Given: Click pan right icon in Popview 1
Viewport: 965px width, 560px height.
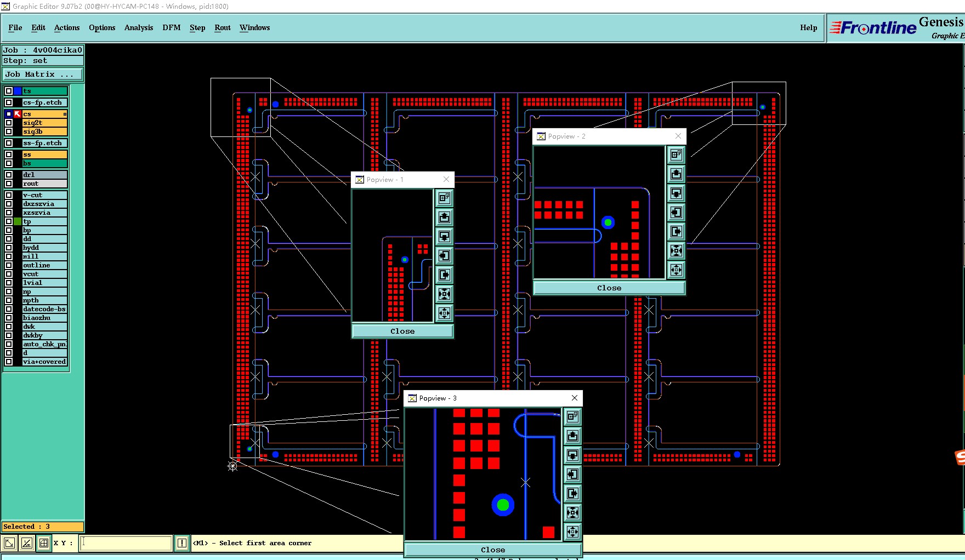Looking at the screenshot, I should pyautogui.click(x=444, y=275).
